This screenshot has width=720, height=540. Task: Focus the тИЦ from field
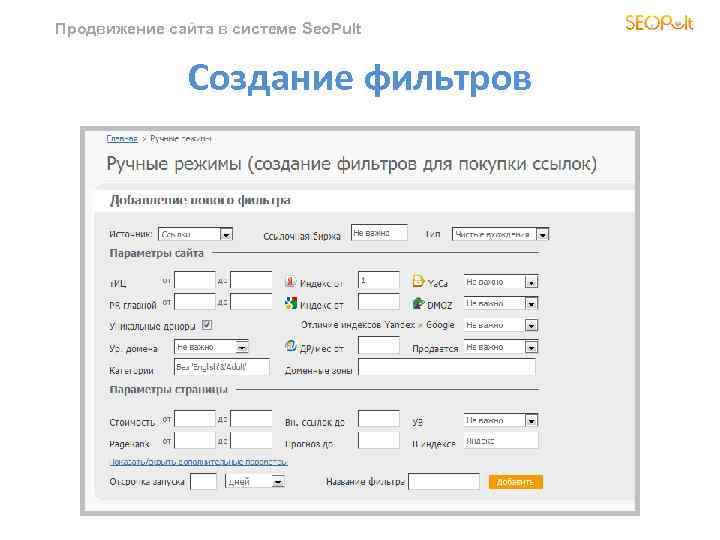click(195, 280)
